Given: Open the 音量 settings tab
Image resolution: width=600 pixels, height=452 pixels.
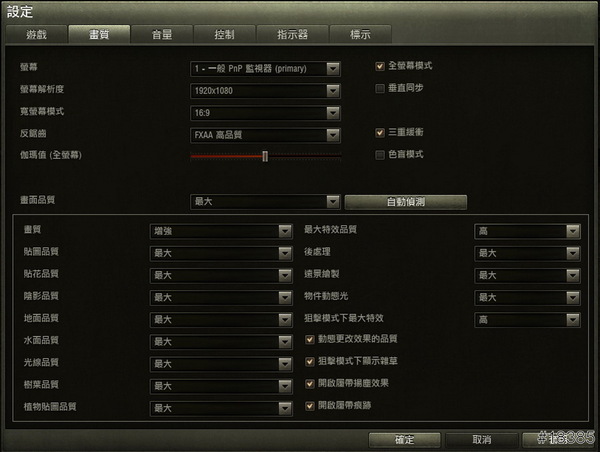Looking at the screenshot, I should click(162, 34).
